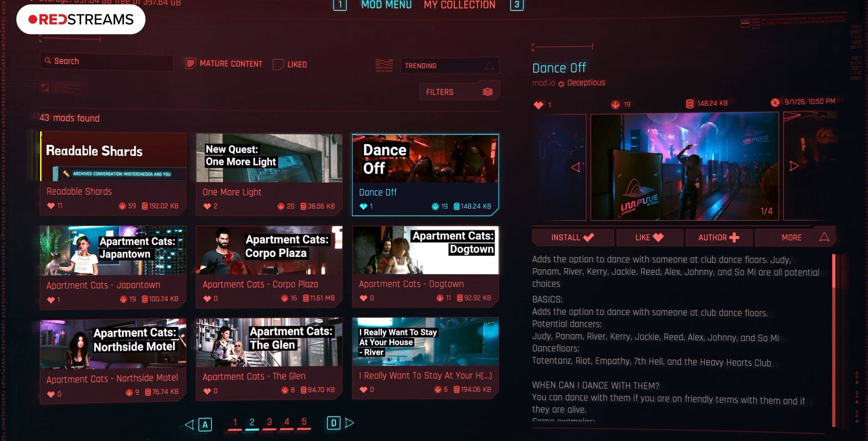Viewport: 868px width, 441px height.
Task: Open Apartment Cats - Dogtown mod
Action: pyautogui.click(x=425, y=267)
